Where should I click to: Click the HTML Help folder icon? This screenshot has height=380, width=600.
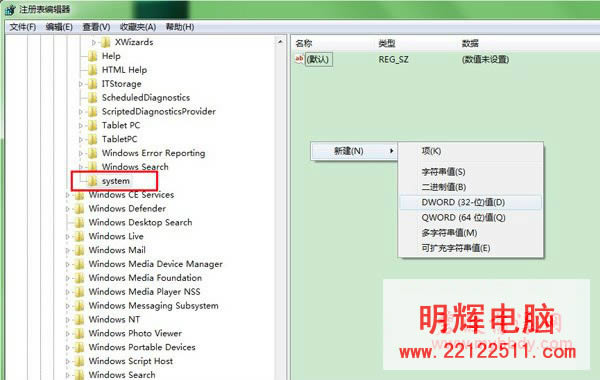click(x=92, y=70)
